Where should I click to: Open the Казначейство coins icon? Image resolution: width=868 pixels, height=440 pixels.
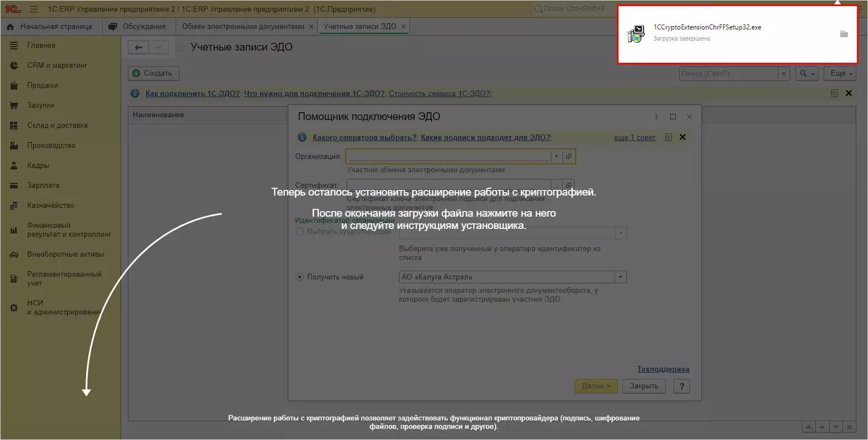click(x=14, y=206)
